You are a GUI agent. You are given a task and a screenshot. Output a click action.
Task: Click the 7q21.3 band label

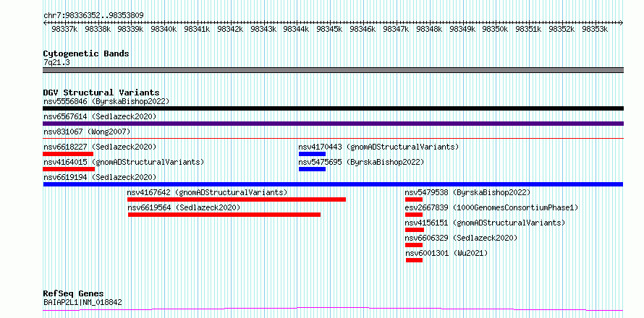point(56,62)
